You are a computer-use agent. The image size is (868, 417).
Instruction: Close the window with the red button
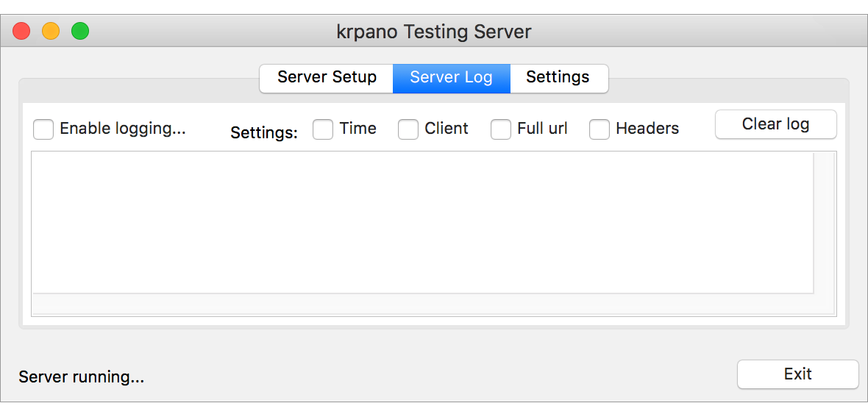[22, 32]
